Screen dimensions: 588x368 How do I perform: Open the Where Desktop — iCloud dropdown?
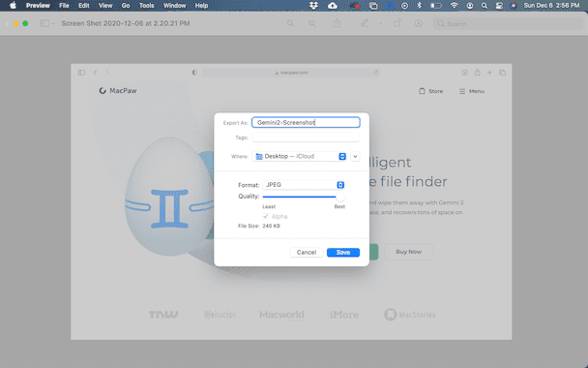point(299,156)
